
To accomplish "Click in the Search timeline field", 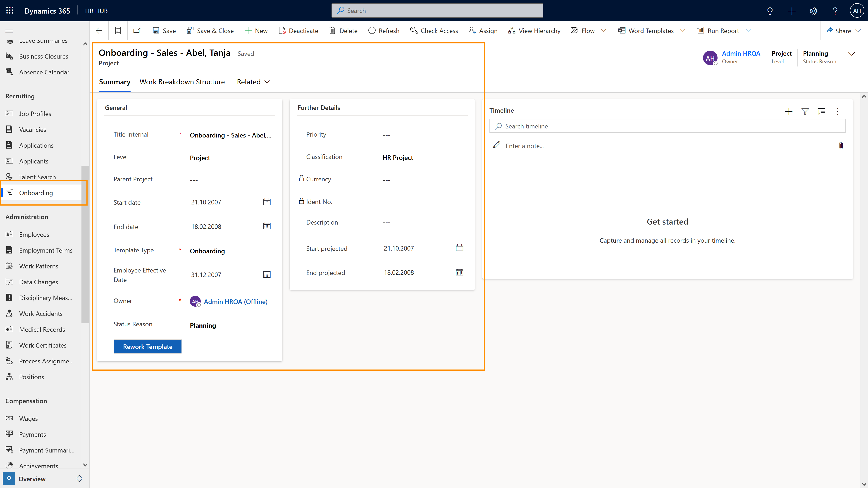I will (x=667, y=126).
